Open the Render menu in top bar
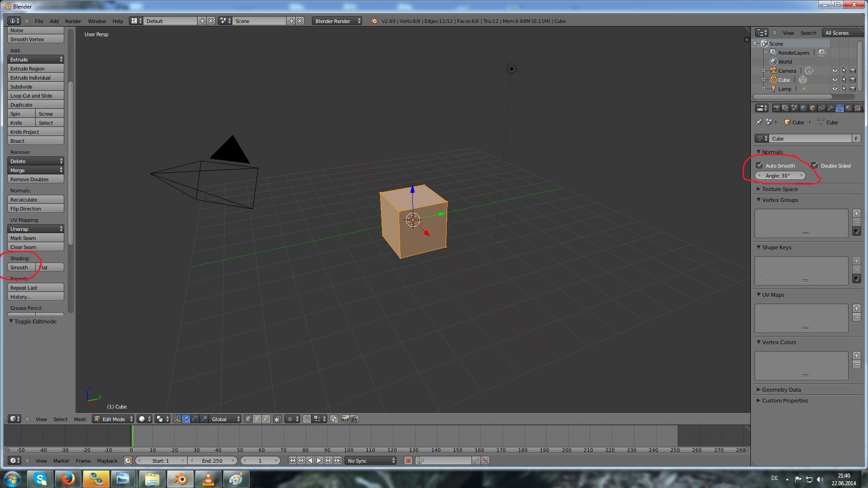Viewport: 868px width, 488px height. click(73, 21)
